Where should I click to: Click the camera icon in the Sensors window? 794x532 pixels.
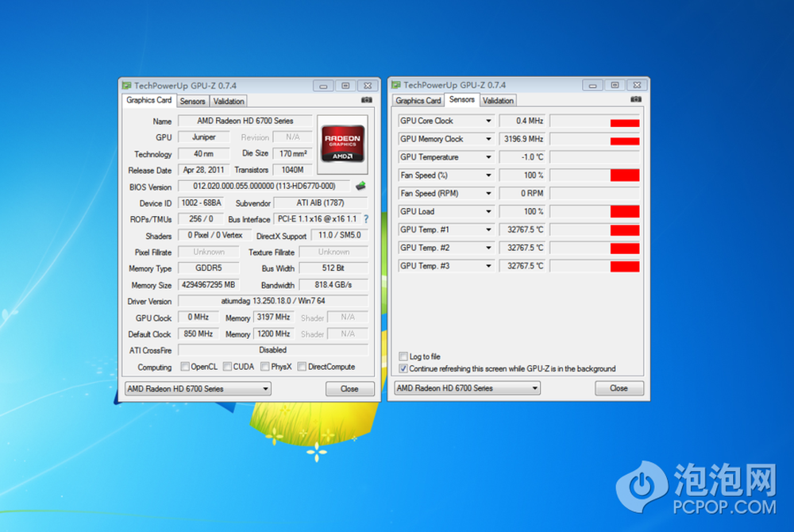[636, 100]
